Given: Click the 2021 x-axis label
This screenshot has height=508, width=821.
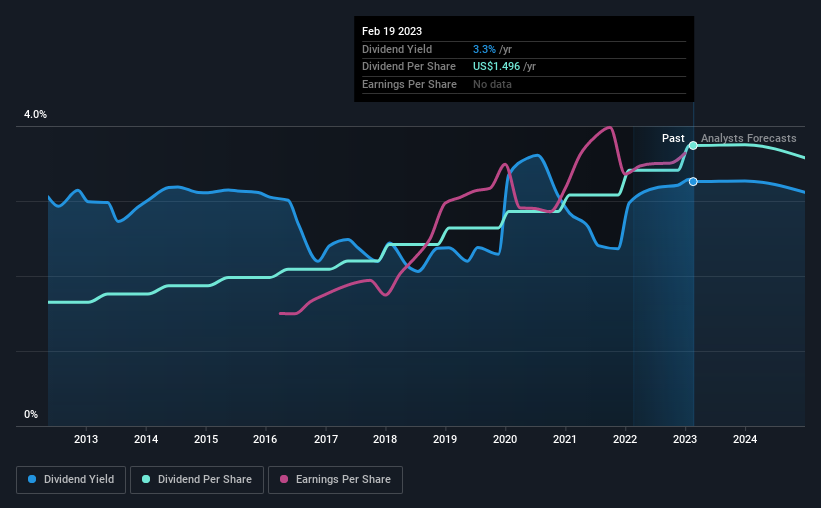Looking at the screenshot, I should coord(565,439).
